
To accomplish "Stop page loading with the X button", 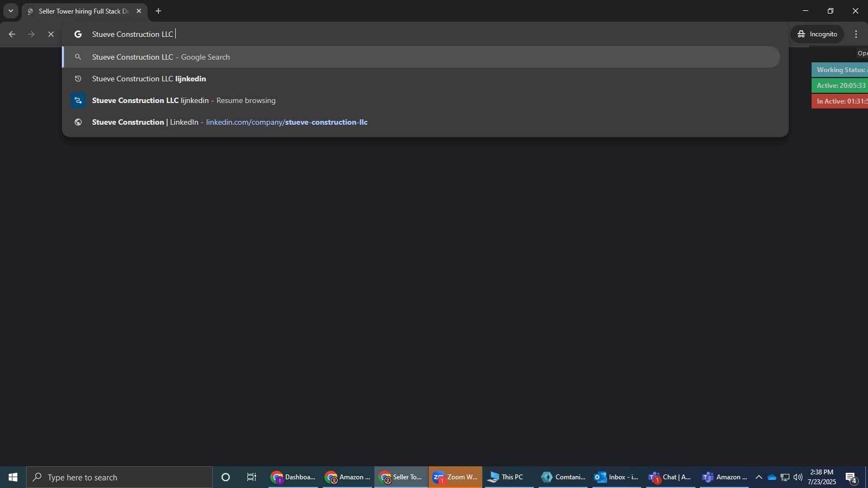I will [51, 34].
